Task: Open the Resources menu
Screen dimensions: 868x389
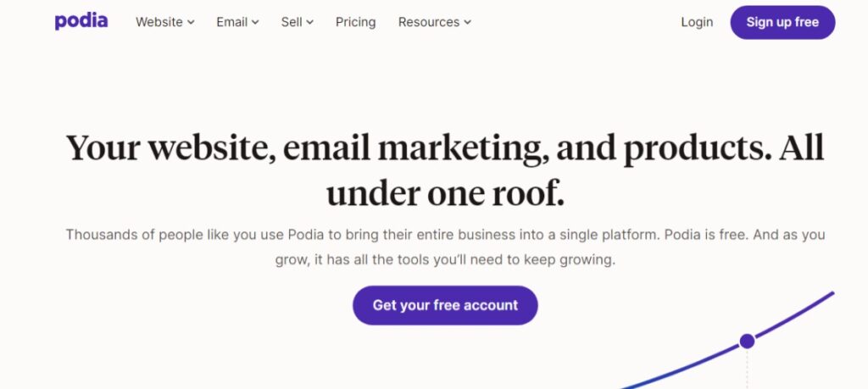Action: pos(435,22)
